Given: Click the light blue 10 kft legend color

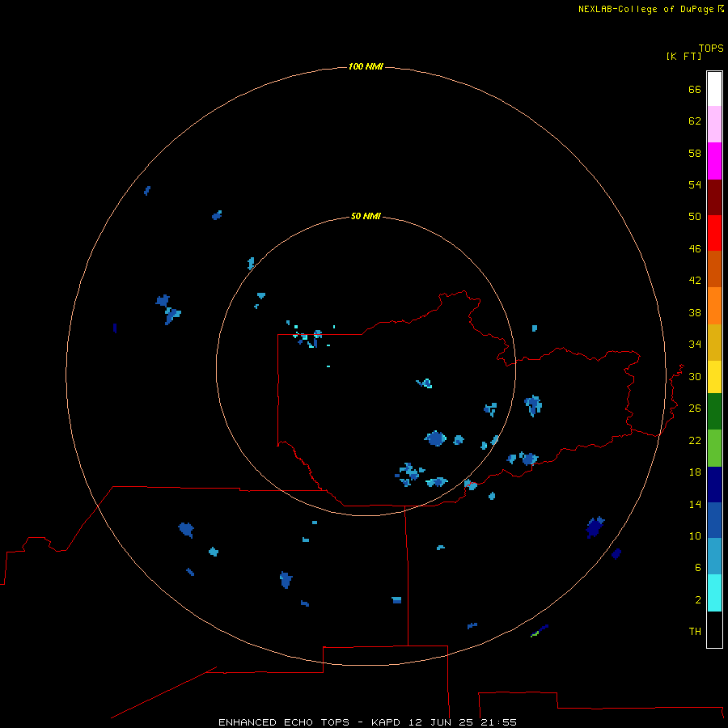Looking at the screenshot, I should click(714, 557).
